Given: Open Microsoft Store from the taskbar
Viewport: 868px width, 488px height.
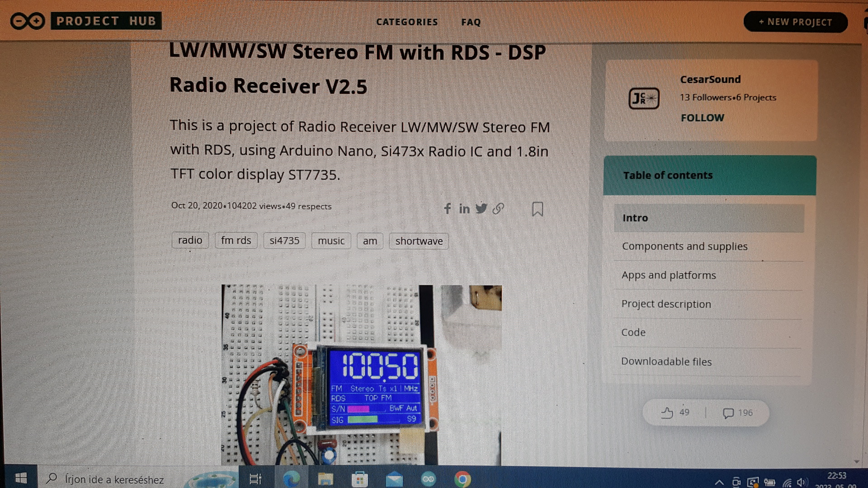Looking at the screenshot, I should pyautogui.click(x=359, y=479).
